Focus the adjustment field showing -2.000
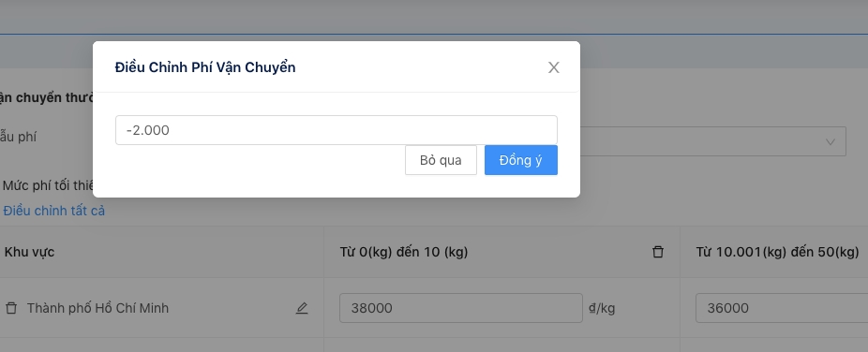Image resolution: width=868 pixels, height=352 pixels. [x=336, y=130]
